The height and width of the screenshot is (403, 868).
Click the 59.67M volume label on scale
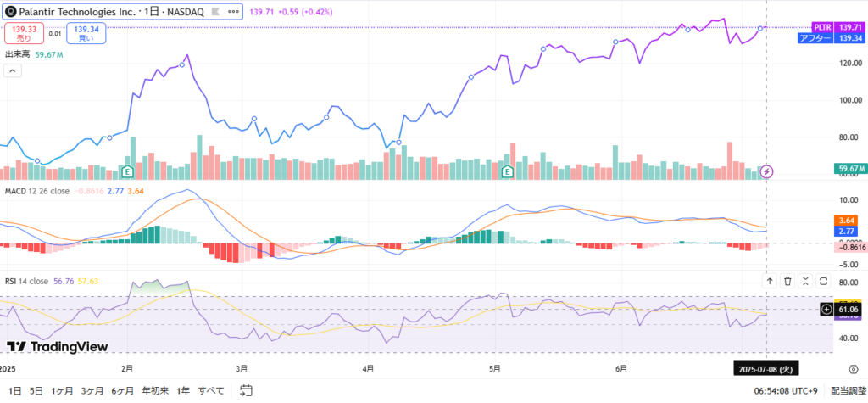point(849,169)
